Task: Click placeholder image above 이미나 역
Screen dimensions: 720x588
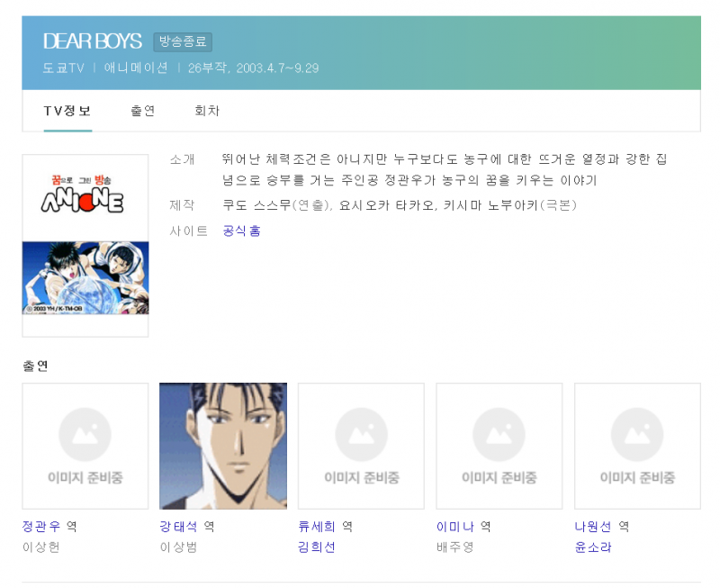Action: (x=499, y=446)
